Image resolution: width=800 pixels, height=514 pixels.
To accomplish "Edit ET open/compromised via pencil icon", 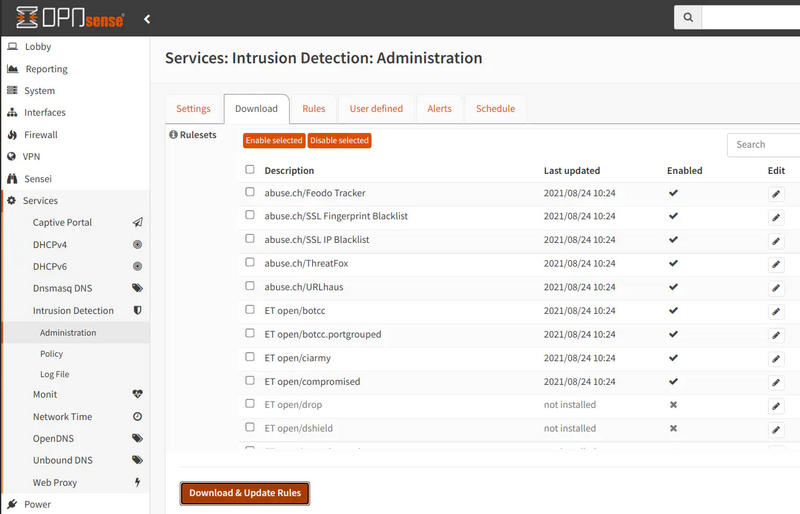I will click(x=776, y=382).
